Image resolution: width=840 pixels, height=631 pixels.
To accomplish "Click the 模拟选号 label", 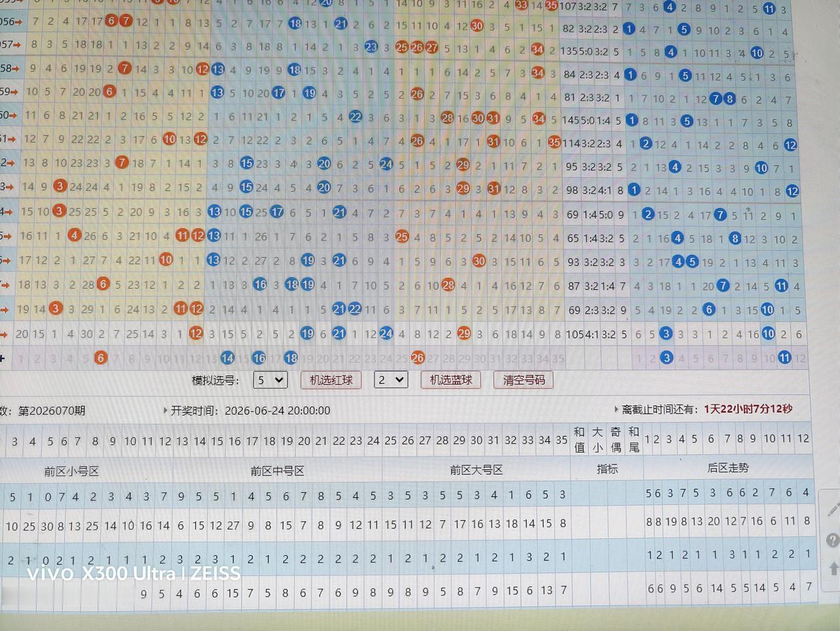I will (215, 380).
